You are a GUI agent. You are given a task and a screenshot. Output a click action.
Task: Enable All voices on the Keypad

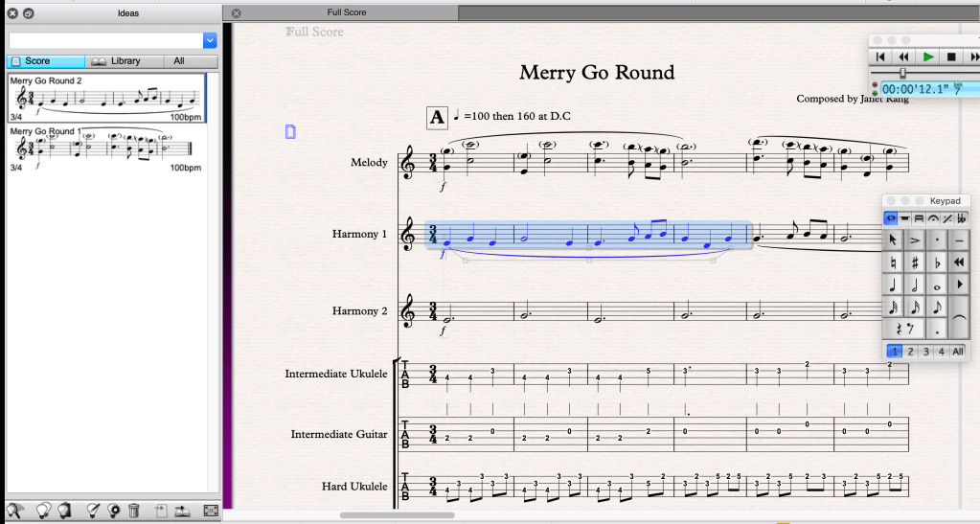[958, 352]
